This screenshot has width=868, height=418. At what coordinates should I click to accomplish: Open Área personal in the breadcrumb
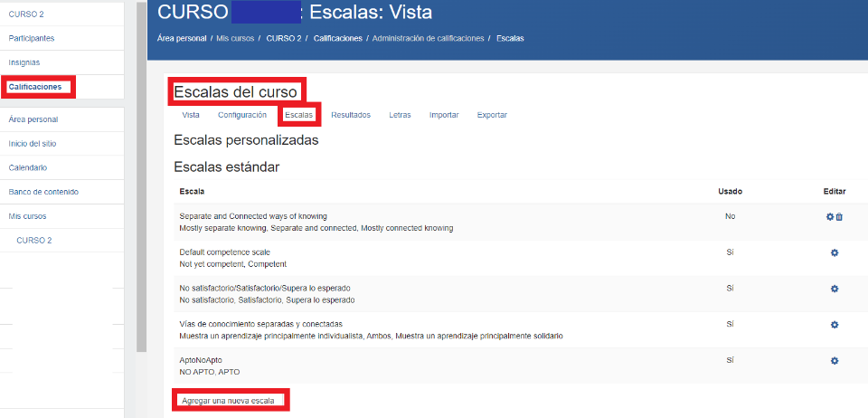pyautogui.click(x=182, y=39)
